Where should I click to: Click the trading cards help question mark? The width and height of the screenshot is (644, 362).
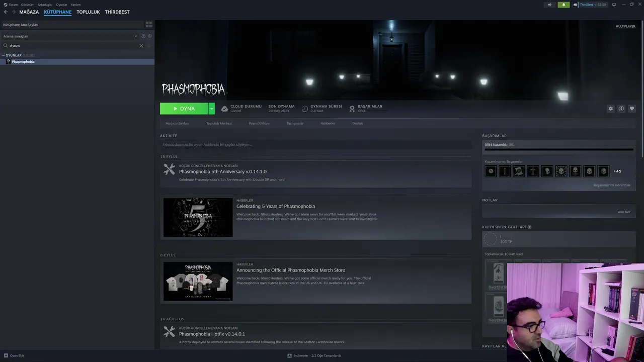[529, 227]
